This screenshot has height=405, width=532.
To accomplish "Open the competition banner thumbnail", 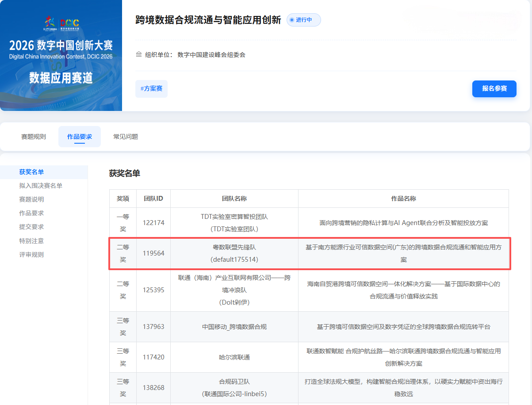I will (x=61, y=55).
